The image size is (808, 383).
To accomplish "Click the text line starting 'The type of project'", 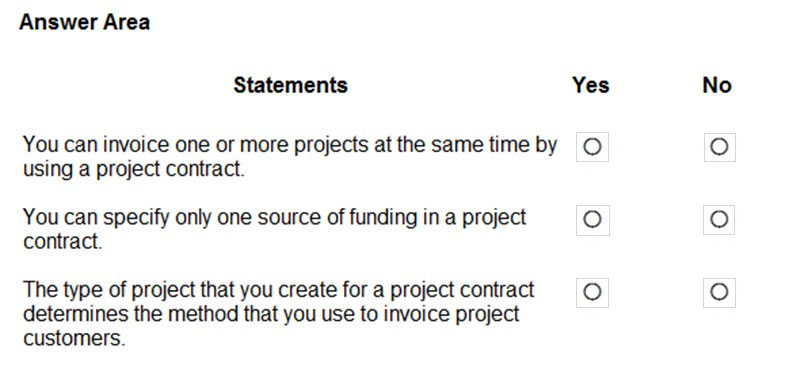I will click(x=279, y=290).
